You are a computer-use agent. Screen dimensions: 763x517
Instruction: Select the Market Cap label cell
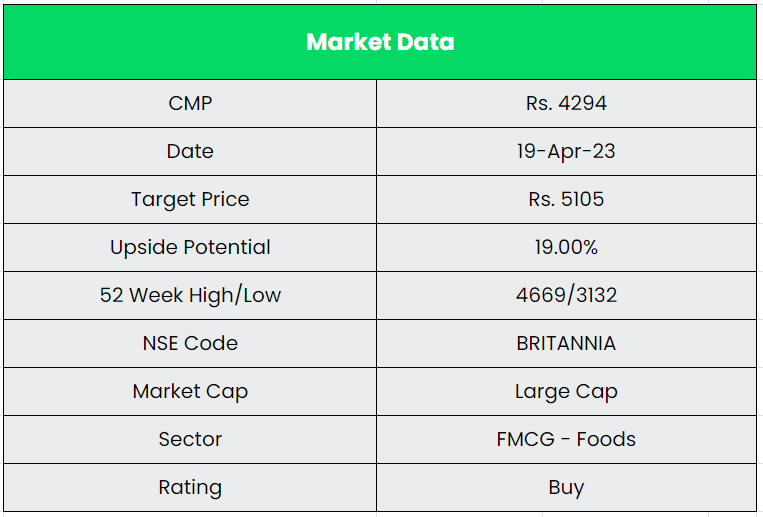pyautogui.click(x=190, y=391)
